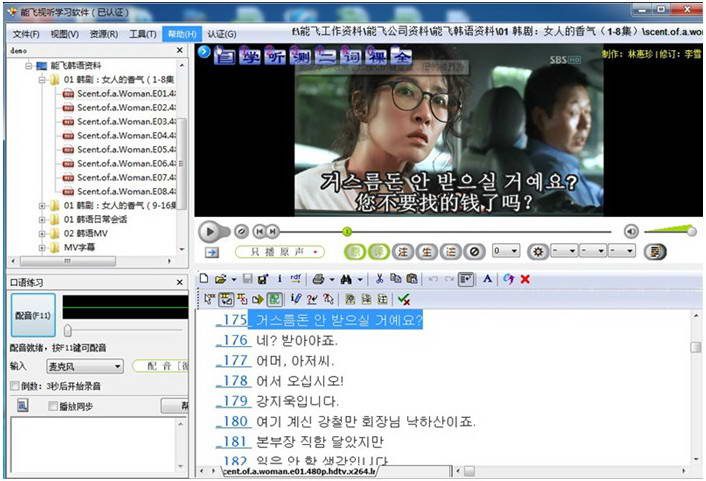Click the binoculars find icon
Viewport: 706px width, 481px height.
(x=346, y=278)
